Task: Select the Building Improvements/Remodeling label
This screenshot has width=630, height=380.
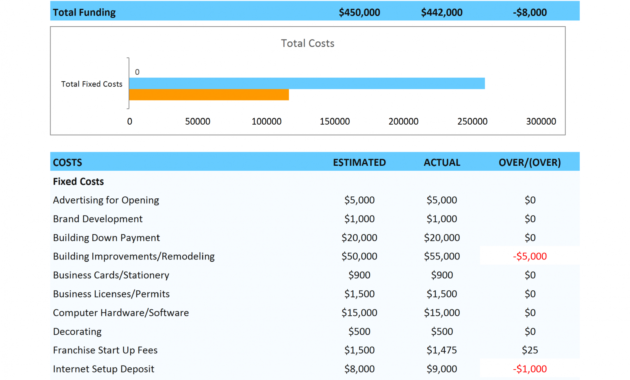Action: (x=134, y=256)
